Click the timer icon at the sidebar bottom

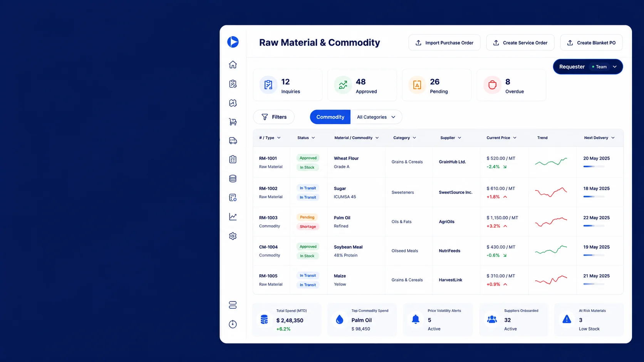pos(233,324)
